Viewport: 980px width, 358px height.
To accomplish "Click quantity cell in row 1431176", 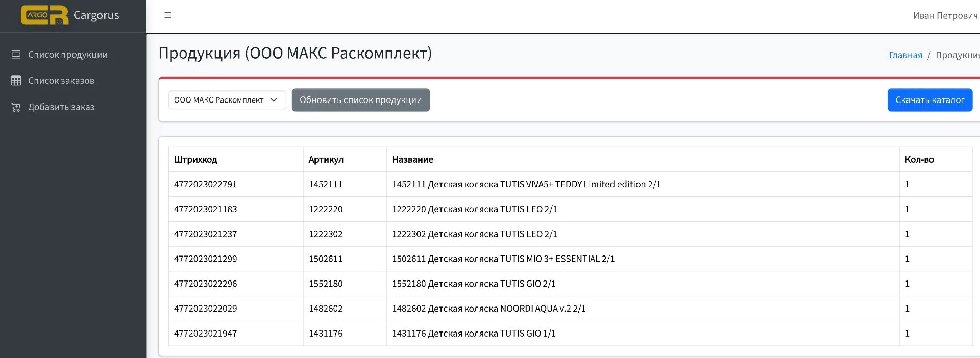I will [x=936, y=334].
